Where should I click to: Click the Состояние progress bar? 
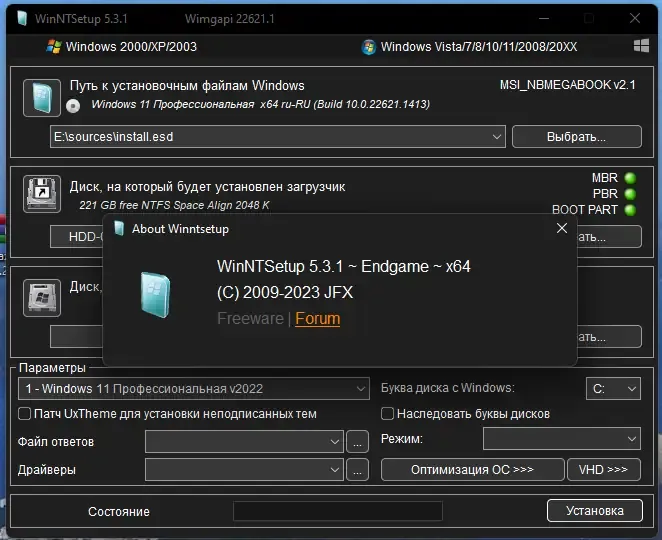point(338,511)
